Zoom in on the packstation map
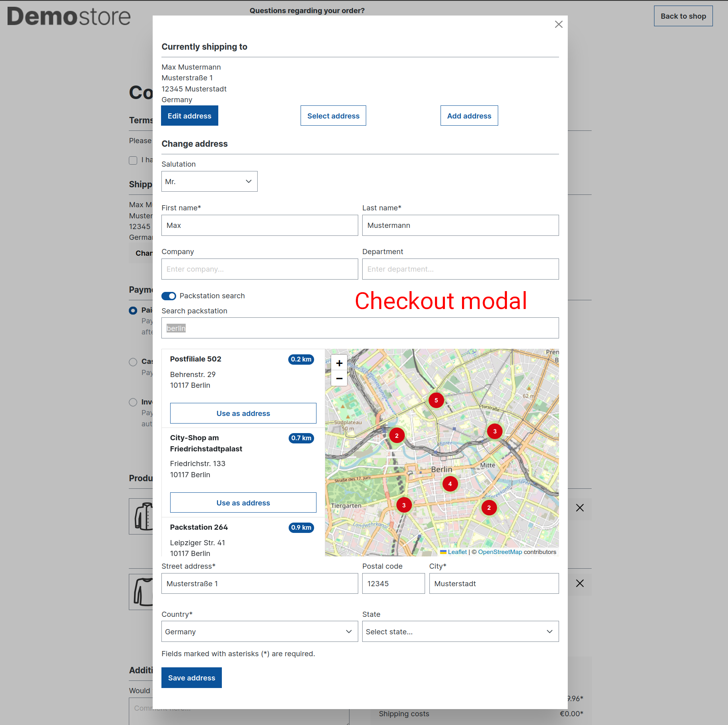Image resolution: width=728 pixels, height=725 pixels. coord(339,363)
